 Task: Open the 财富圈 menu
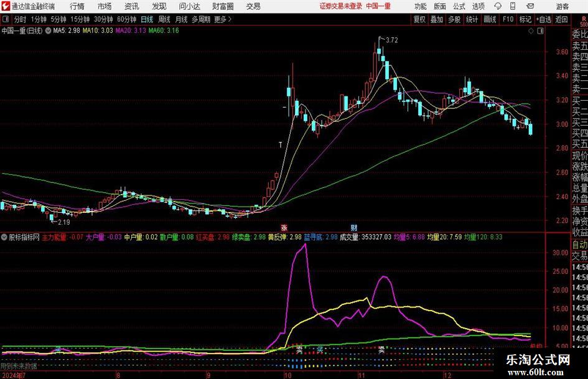223,6
